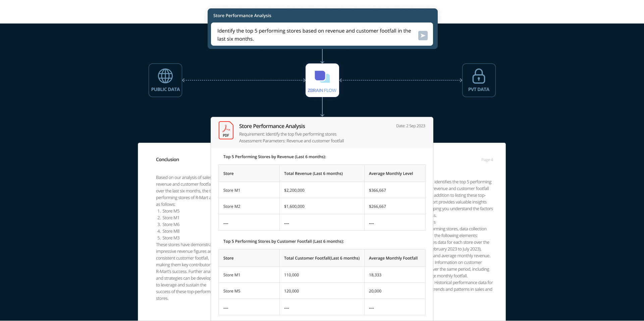The image size is (644, 321).
Task: Click Store M1 in revenue table
Action: [232, 190]
